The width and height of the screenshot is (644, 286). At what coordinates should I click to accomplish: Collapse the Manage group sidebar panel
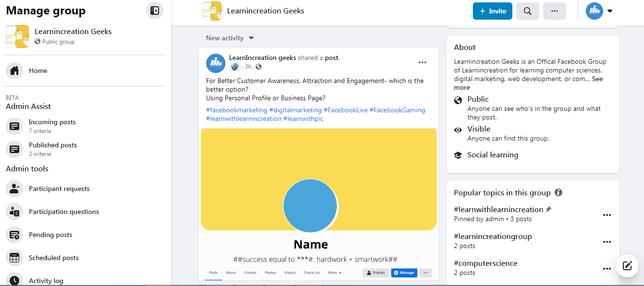(x=154, y=11)
